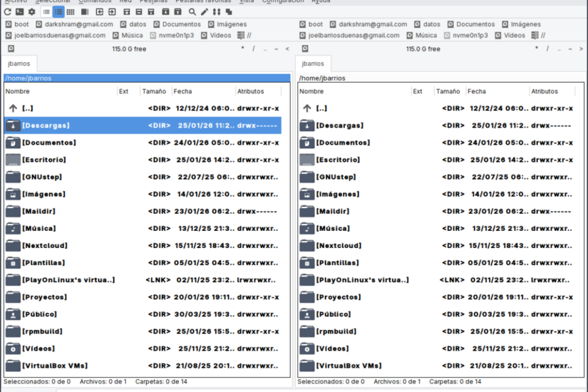Select [GNUstep] folder in left panel
The height and width of the screenshot is (392, 588).
coord(143,177)
